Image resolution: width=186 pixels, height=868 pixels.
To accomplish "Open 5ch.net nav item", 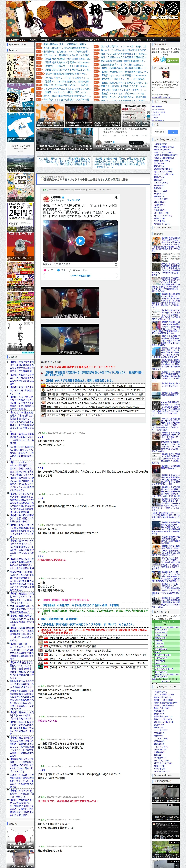I will point(151,39).
